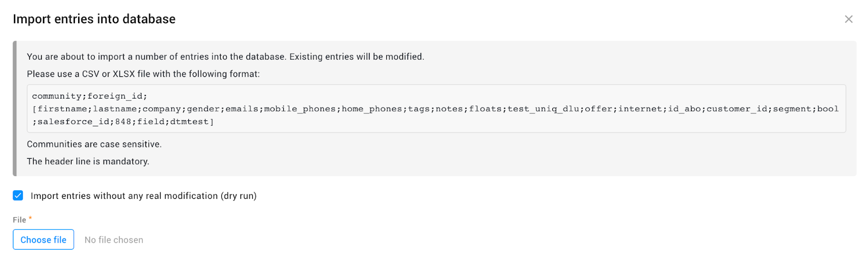Screen dimensions: 868x279
Task: Click "salesforce_id" in the format sample
Action: (x=73, y=122)
